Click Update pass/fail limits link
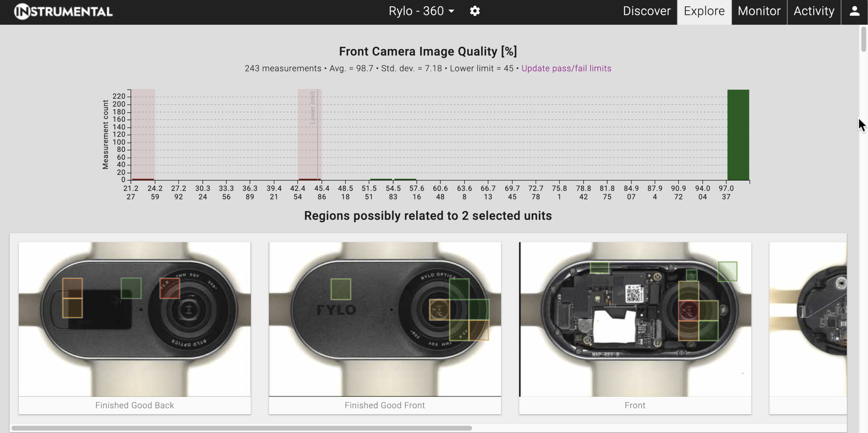The width and height of the screenshot is (868, 433). tap(566, 68)
